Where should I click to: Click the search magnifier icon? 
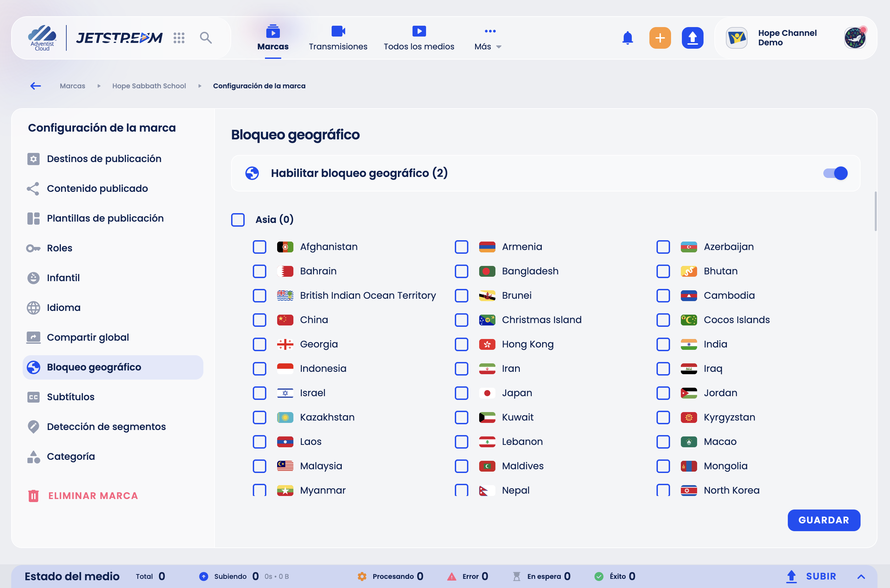click(205, 38)
